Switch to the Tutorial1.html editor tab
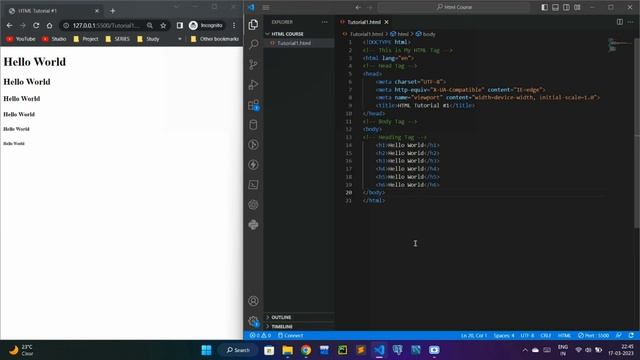Viewport: 640px width, 360px height. 363,22
